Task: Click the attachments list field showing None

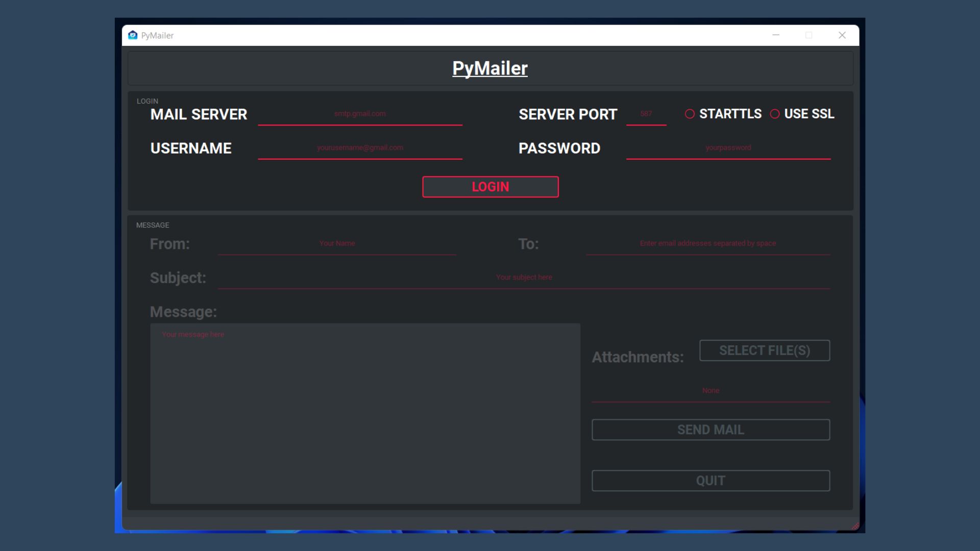Action: coord(710,391)
